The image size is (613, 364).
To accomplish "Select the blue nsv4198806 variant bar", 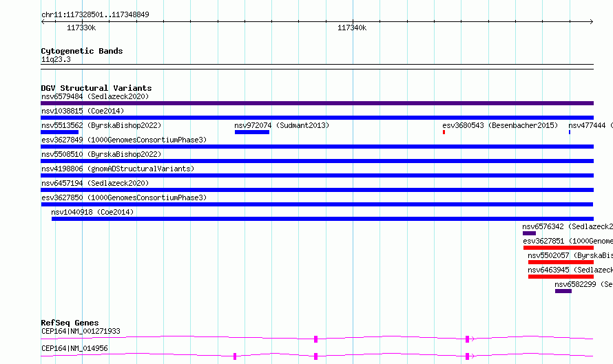I will (x=317, y=175).
